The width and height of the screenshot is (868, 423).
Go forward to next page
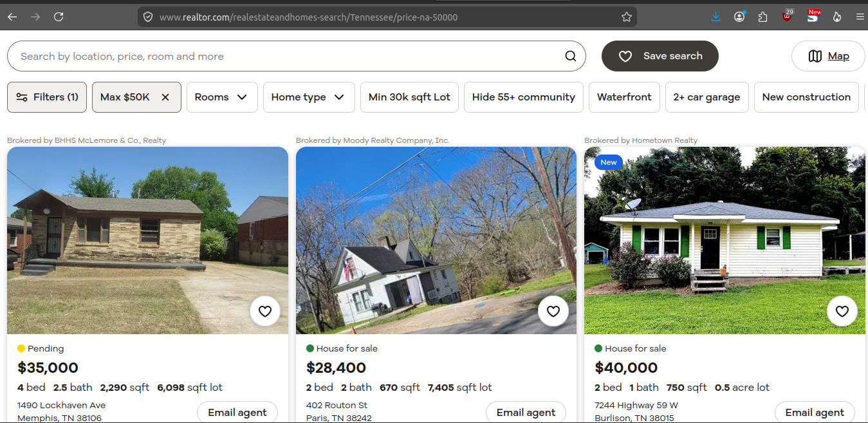point(35,17)
